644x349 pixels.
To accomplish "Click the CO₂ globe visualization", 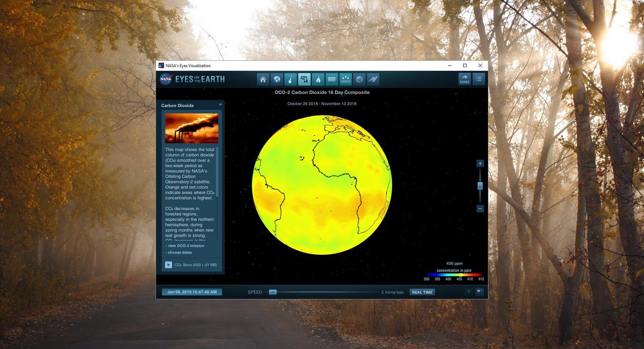I will pos(322,185).
